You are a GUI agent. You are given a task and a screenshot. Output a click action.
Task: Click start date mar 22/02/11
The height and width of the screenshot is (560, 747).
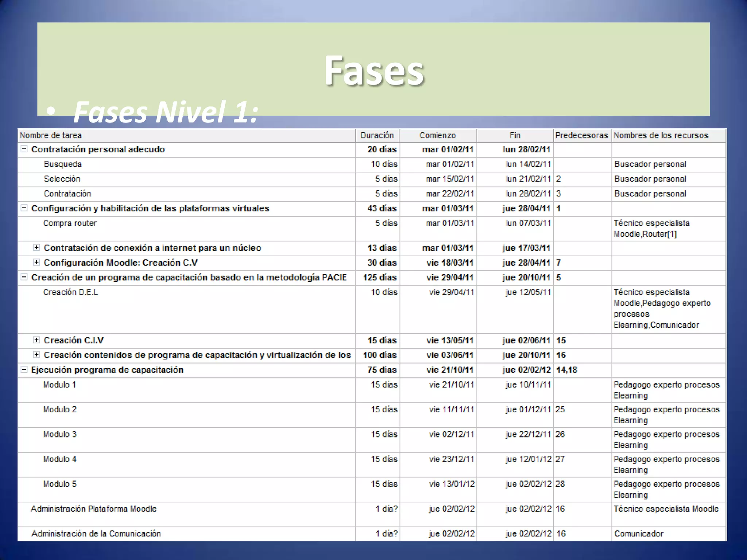click(x=438, y=194)
